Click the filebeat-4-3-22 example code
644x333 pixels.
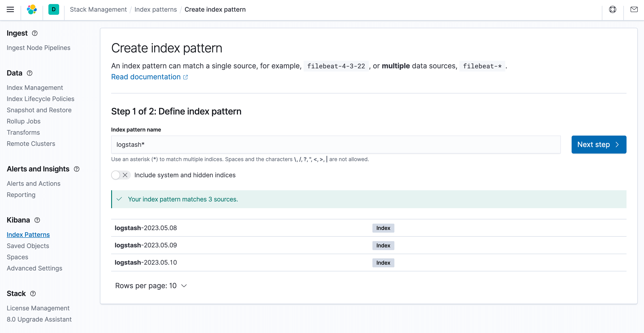(x=336, y=66)
